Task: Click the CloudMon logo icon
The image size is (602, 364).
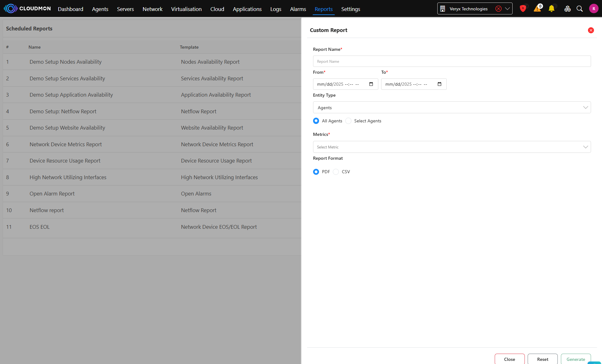Action: (11, 8)
